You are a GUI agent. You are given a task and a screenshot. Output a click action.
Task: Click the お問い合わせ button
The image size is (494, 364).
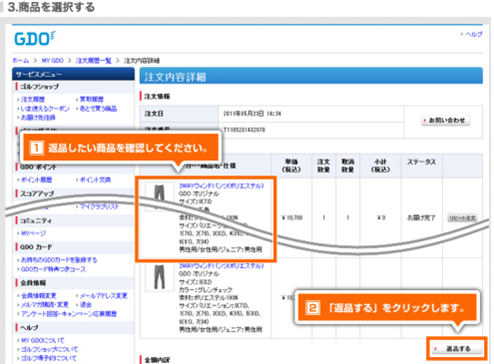(x=446, y=120)
